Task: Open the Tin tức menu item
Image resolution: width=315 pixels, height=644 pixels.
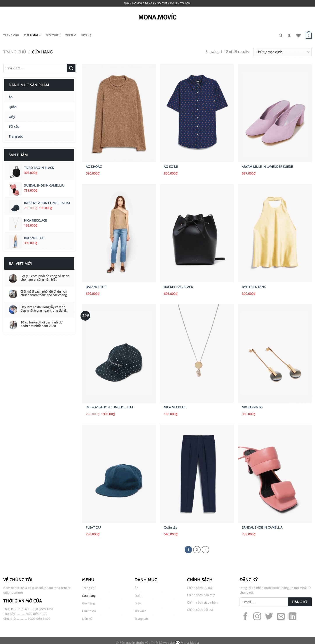Action: 71,35
